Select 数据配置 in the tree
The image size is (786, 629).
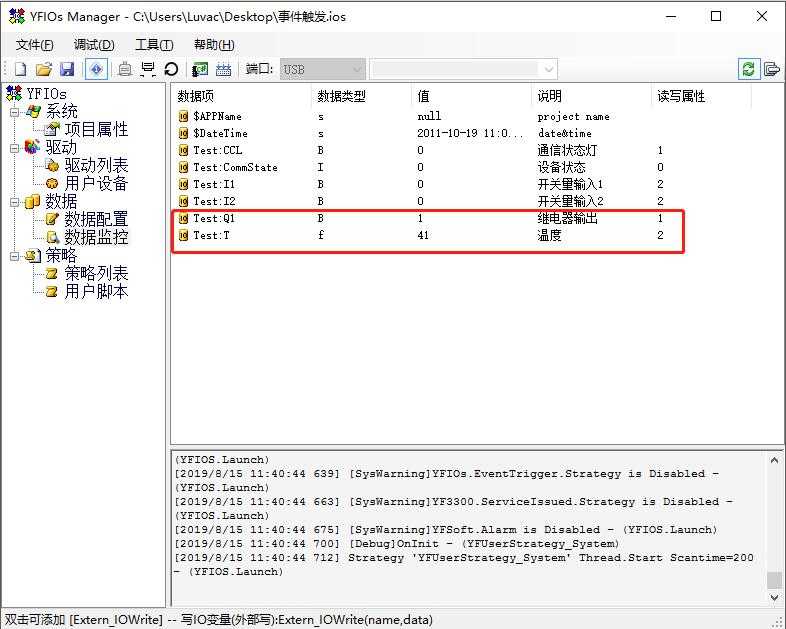point(96,220)
